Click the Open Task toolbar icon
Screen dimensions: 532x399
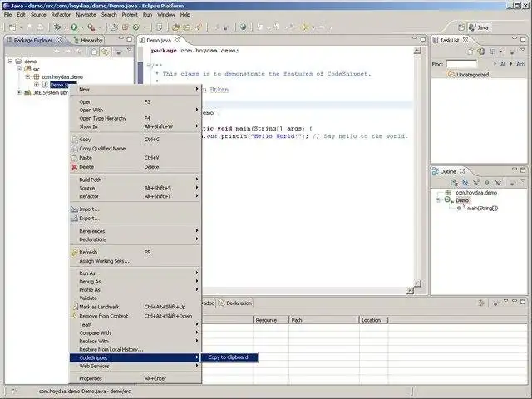pyautogui.click(x=187, y=27)
